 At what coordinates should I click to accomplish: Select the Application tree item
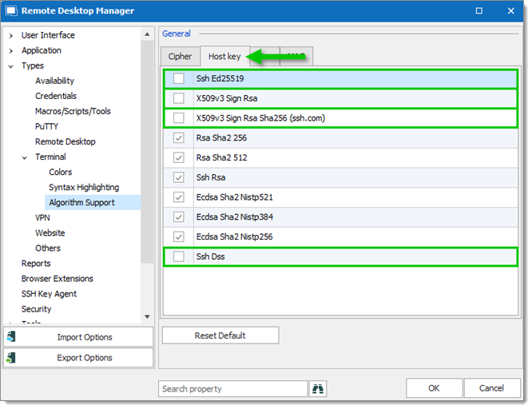point(42,50)
